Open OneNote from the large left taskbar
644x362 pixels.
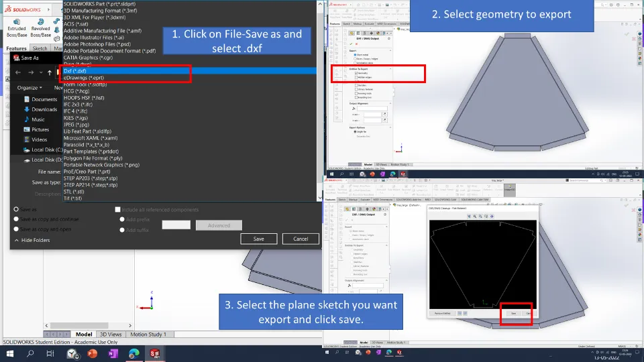point(113,353)
